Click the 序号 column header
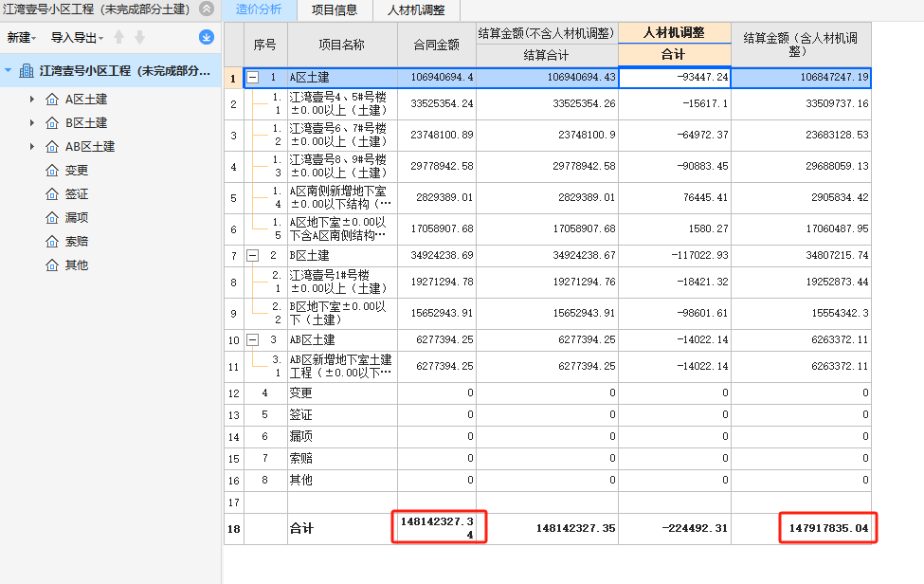This screenshot has width=924, height=584. click(x=265, y=45)
